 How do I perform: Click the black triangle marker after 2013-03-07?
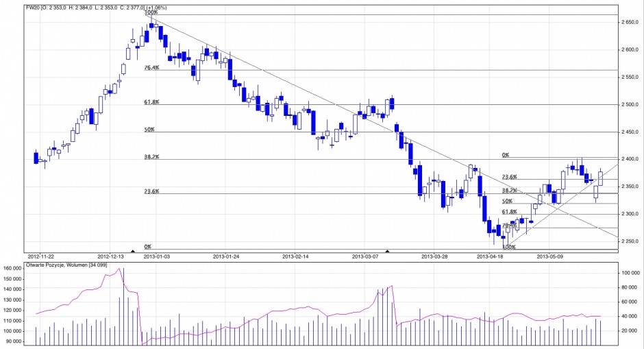(388, 252)
